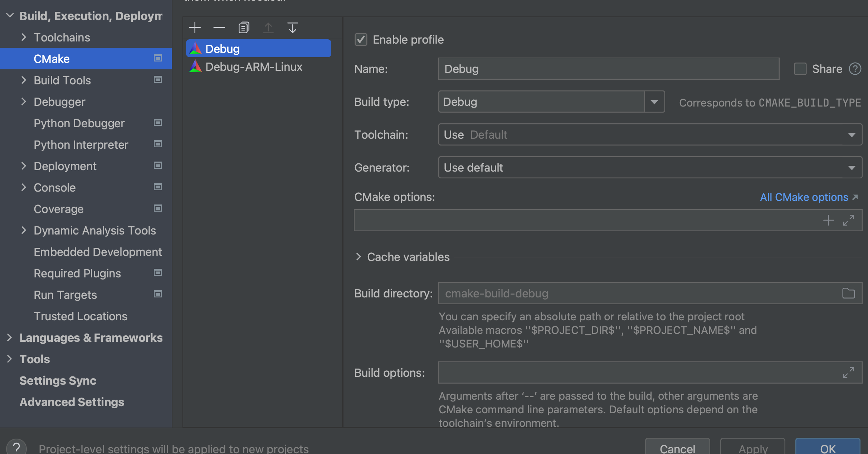Viewport: 868px width, 454px height.
Task: Add a CMake option with plus icon
Action: click(x=828, y=220)
